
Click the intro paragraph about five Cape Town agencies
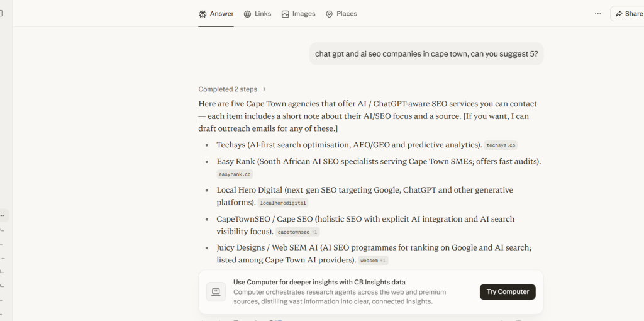point(367,116)
